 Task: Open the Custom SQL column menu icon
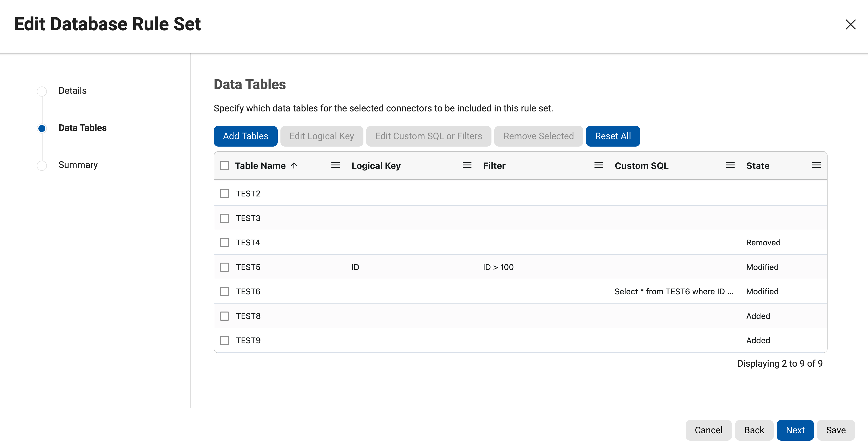click(730, 165)
